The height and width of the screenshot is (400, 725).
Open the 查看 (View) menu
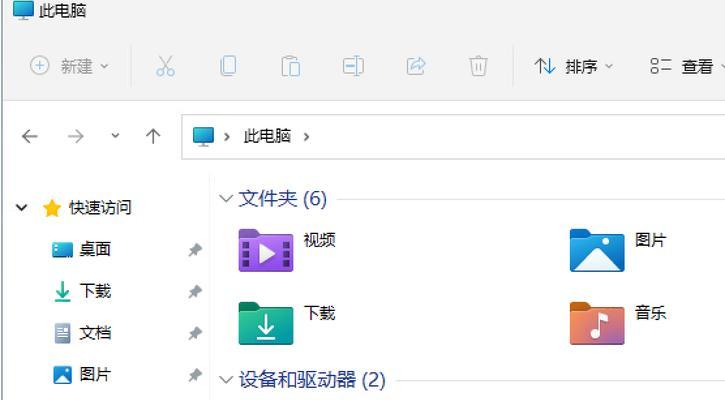point(687,67)
